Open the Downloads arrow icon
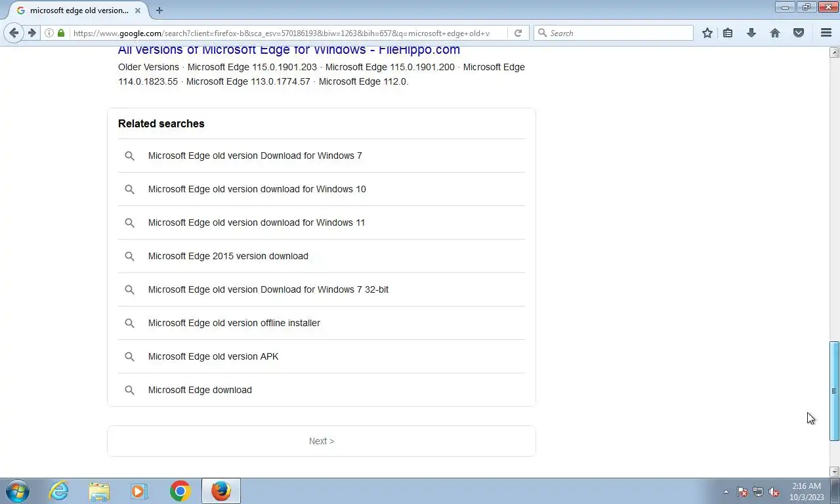840x504 pixels. (x=751, y=33)
